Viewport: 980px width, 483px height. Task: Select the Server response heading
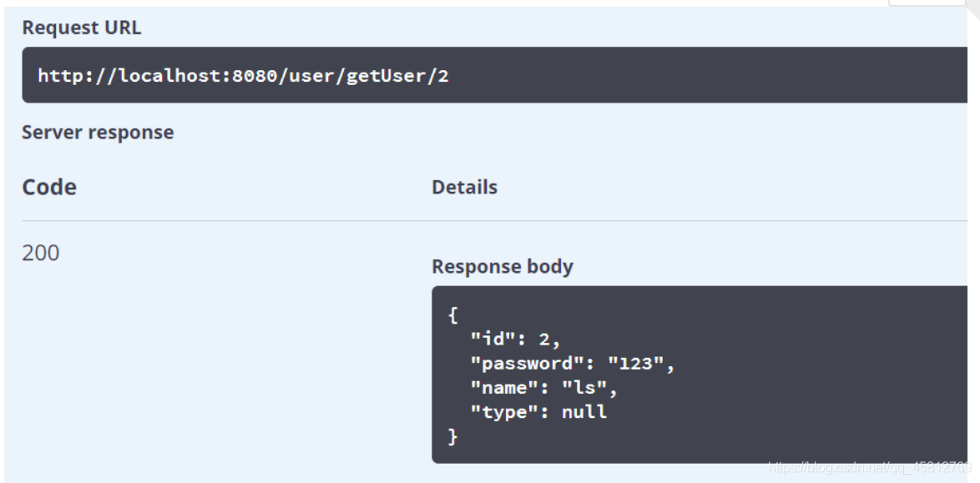click(x=98, y=133)
